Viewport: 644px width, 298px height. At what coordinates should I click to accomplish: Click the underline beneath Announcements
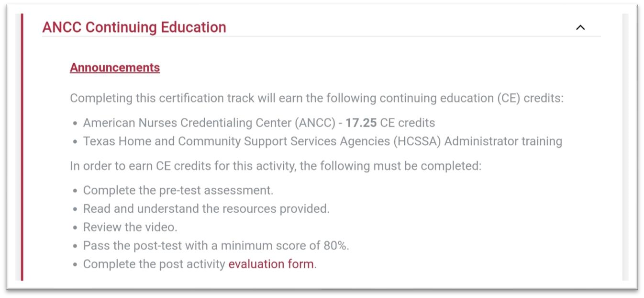(115, 73)
